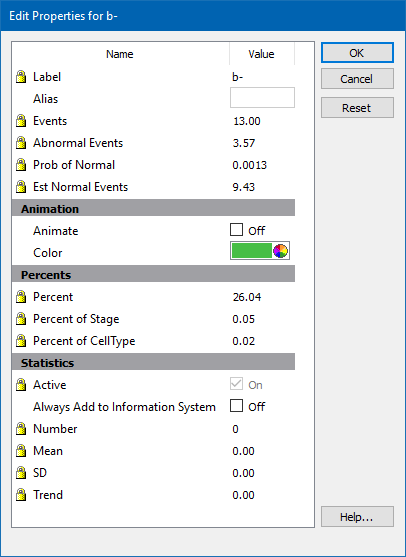The width and height of the screenshot is (406, 557).
Task: Click the lock icon next to Events
Action: point(21,121)
